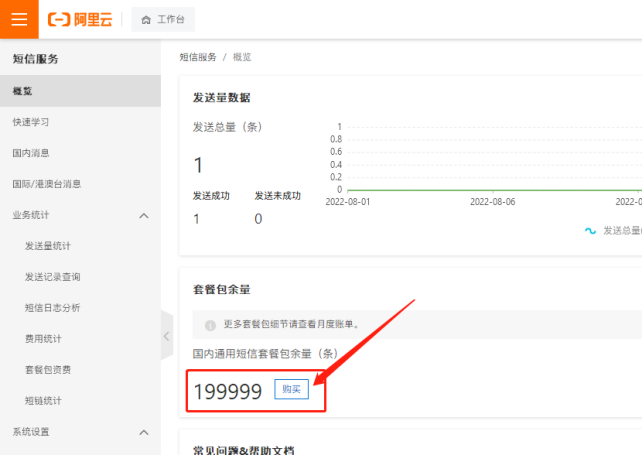
Task: Click the 发送成功 label
Action: tap(211, 196)
